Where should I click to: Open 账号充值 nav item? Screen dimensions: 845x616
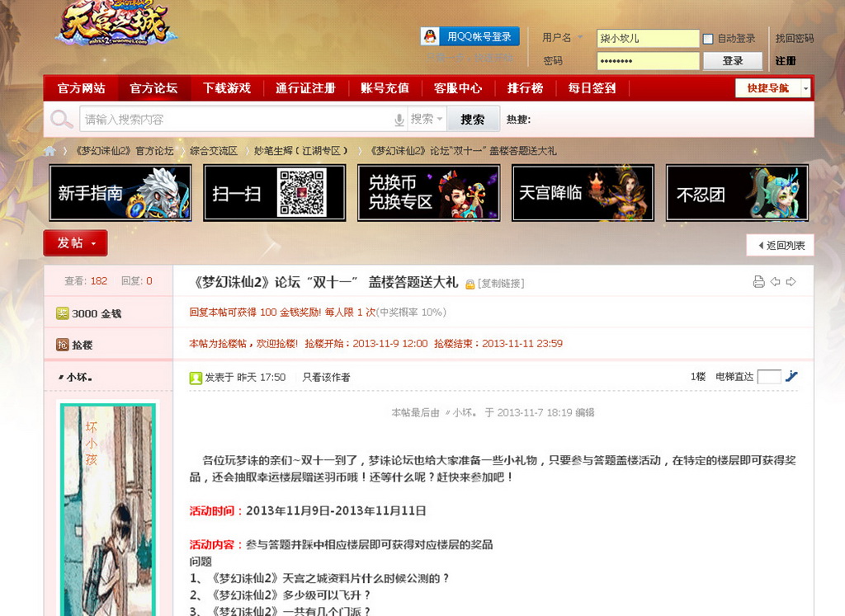(x=385, y=87)
